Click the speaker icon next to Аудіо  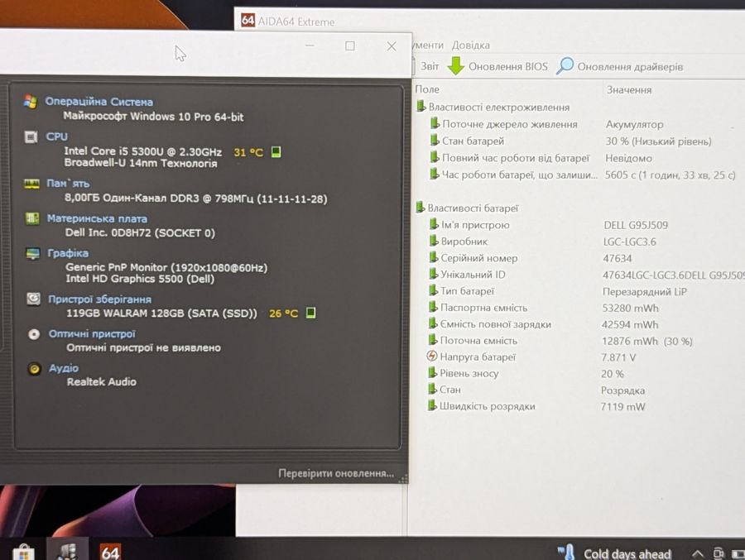tap(34, 368)
